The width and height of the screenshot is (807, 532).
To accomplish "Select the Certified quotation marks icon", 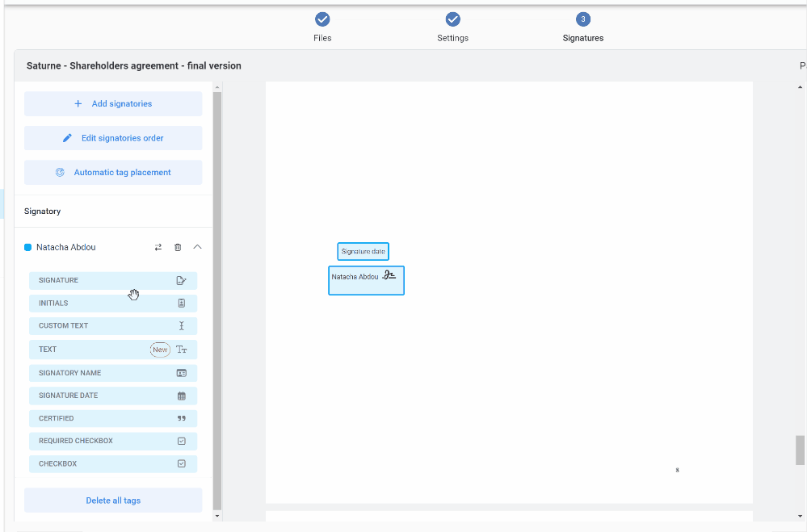I will [x=181, y=418].
